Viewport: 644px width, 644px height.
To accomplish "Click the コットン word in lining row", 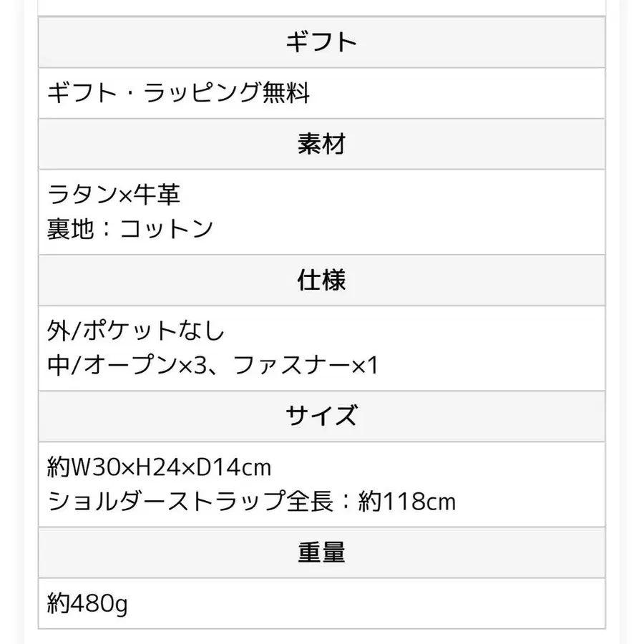I will pos(166,229).
